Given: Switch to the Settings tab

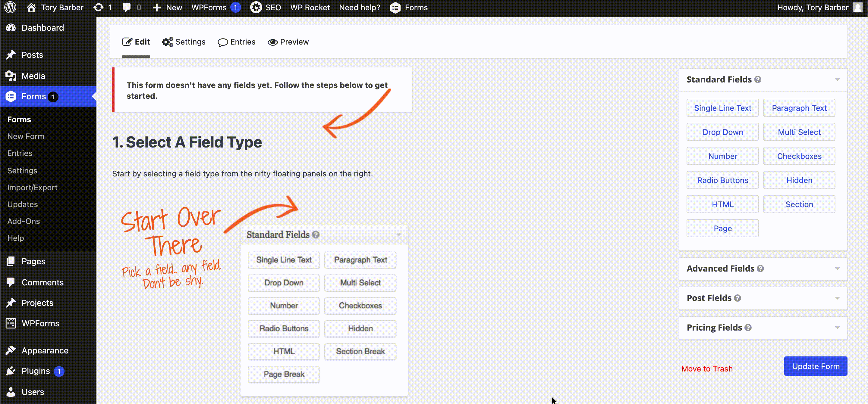Looking at the screenshot, I should point(184,42).
